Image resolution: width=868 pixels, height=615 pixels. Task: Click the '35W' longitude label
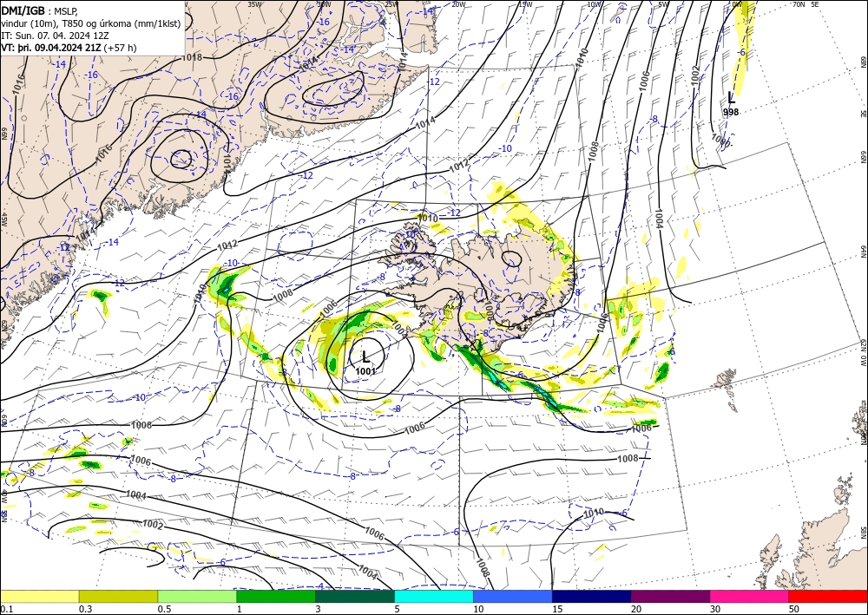coord(254,4)
